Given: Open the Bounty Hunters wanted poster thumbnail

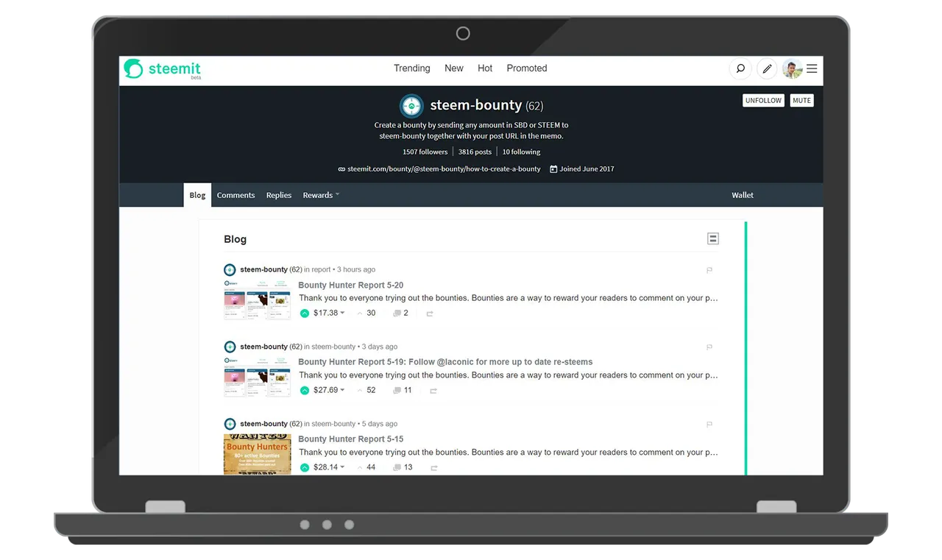Looking at the screenshot, I should pos(257,455).
